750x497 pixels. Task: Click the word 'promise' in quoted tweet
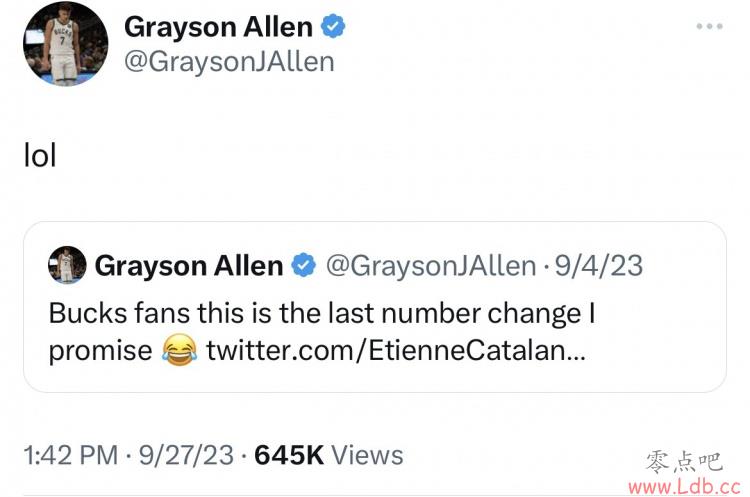pos(100,352)
